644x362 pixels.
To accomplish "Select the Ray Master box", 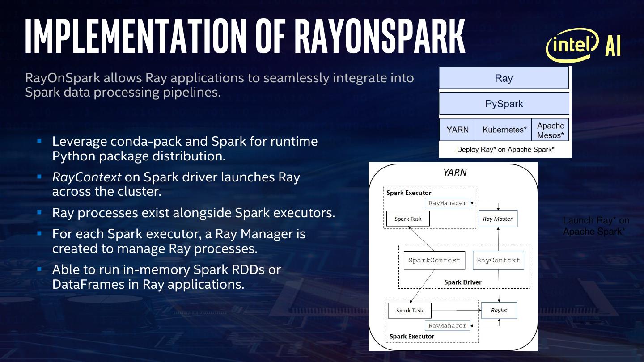I will 497,219.
